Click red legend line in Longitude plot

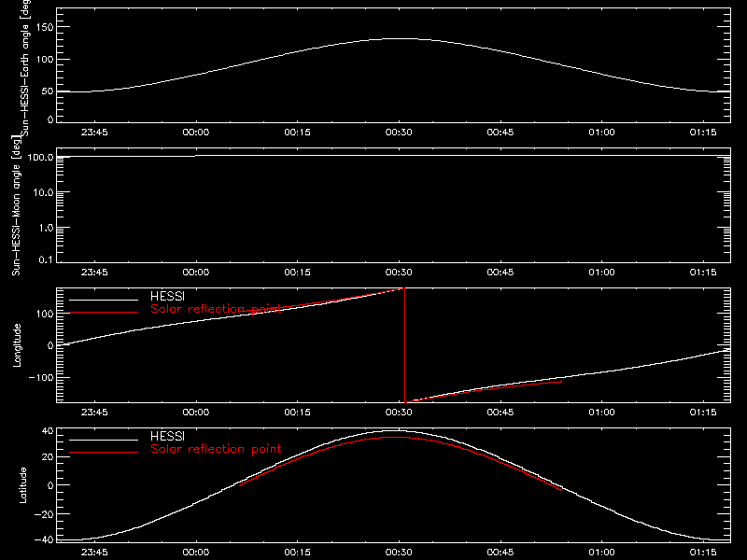pyautogui.click(x=104, y=313)
